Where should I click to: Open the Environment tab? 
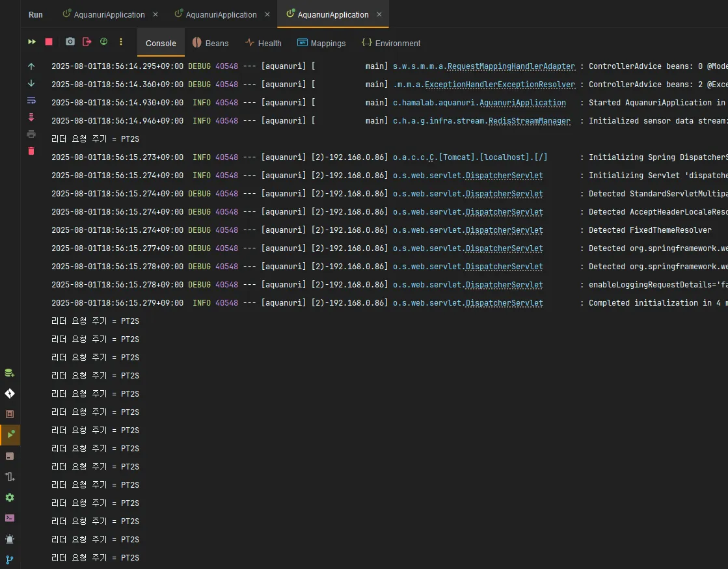coord(391,43)
